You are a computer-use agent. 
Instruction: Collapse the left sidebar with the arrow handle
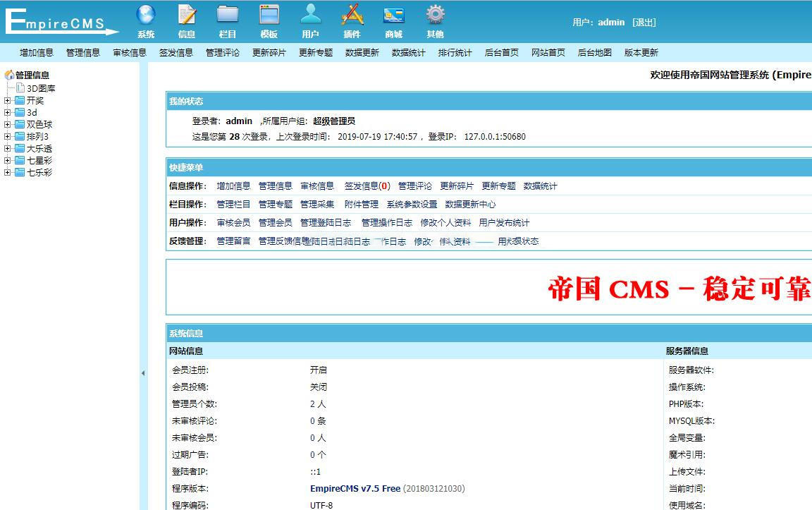143,373
